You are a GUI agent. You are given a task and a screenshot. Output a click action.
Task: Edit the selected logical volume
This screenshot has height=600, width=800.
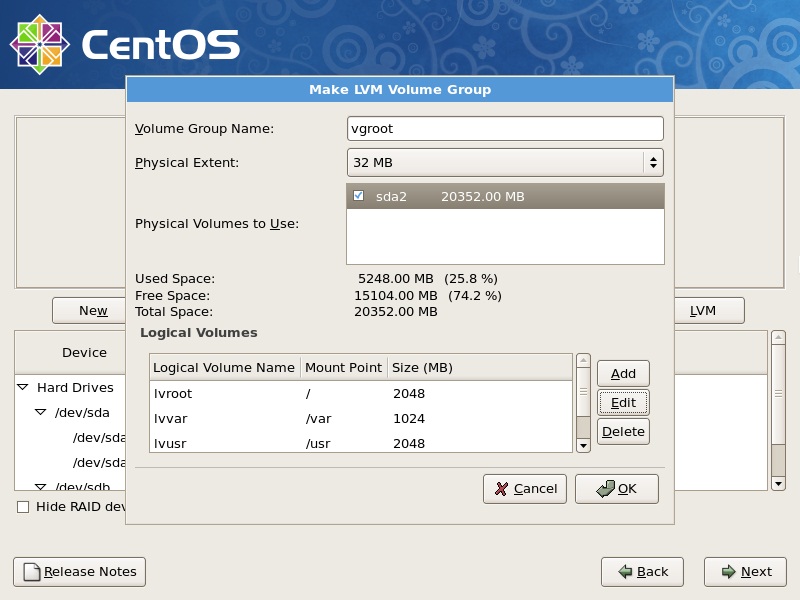(x=623, y=403)
